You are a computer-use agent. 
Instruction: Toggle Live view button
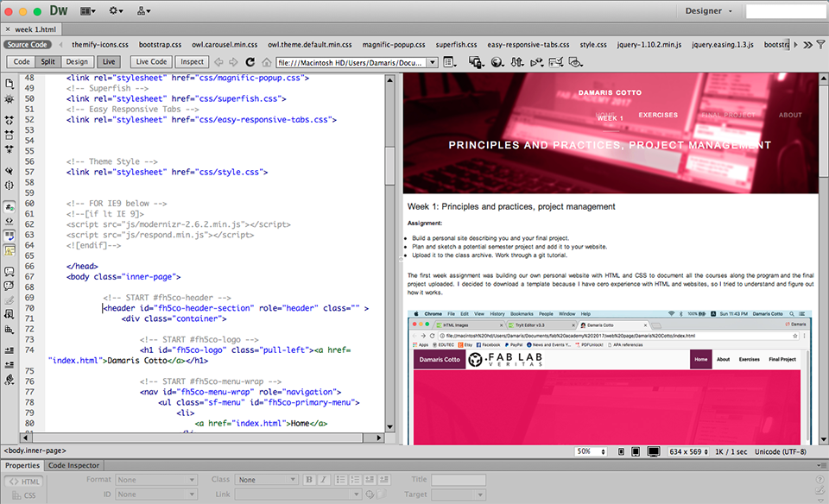[109, 62]
